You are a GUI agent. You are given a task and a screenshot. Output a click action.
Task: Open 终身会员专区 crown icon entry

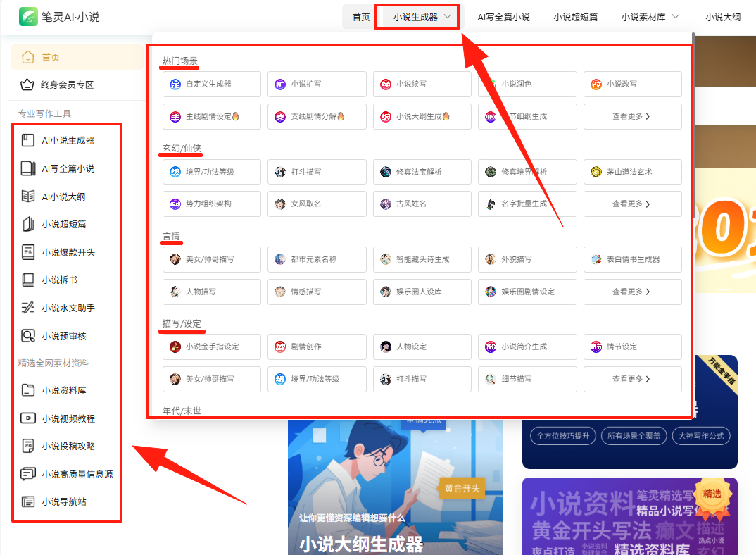point(56,85)
